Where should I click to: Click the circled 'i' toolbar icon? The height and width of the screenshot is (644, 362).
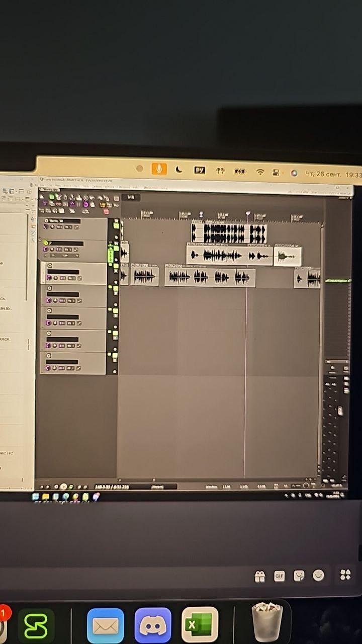click(85, 198)
